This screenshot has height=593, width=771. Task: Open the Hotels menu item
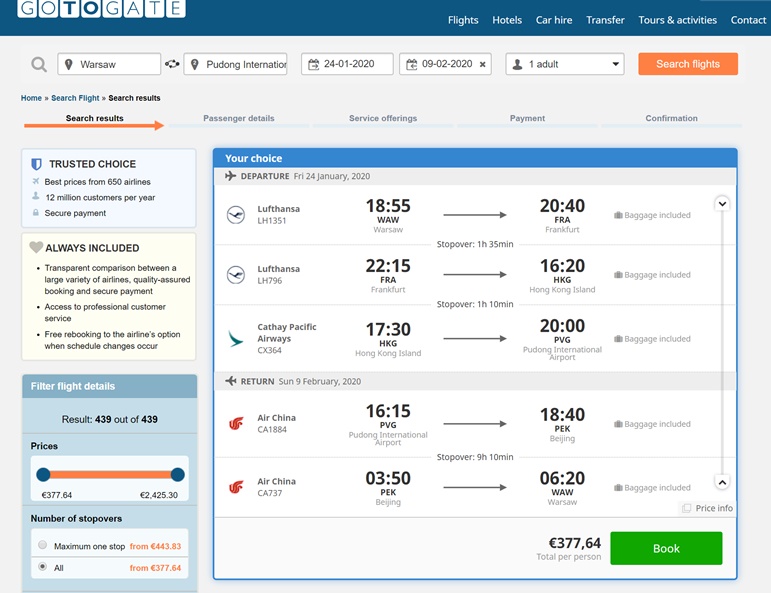coord(507,20)
